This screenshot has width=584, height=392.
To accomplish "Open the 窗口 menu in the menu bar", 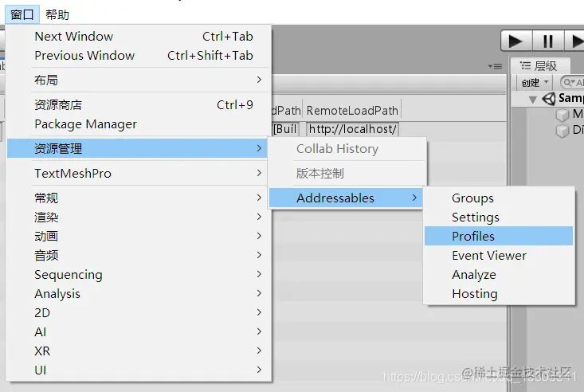I will tap(22, 15).
